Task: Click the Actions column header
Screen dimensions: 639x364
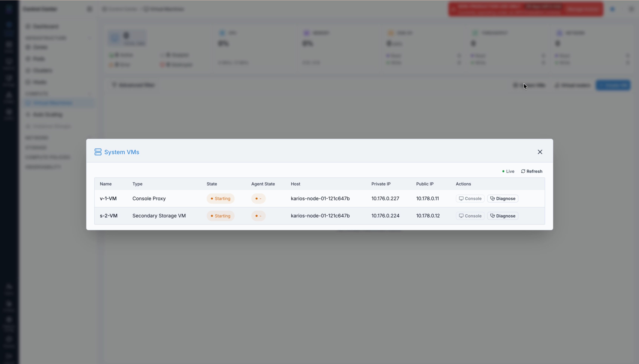Action: [x=463, y=184]
